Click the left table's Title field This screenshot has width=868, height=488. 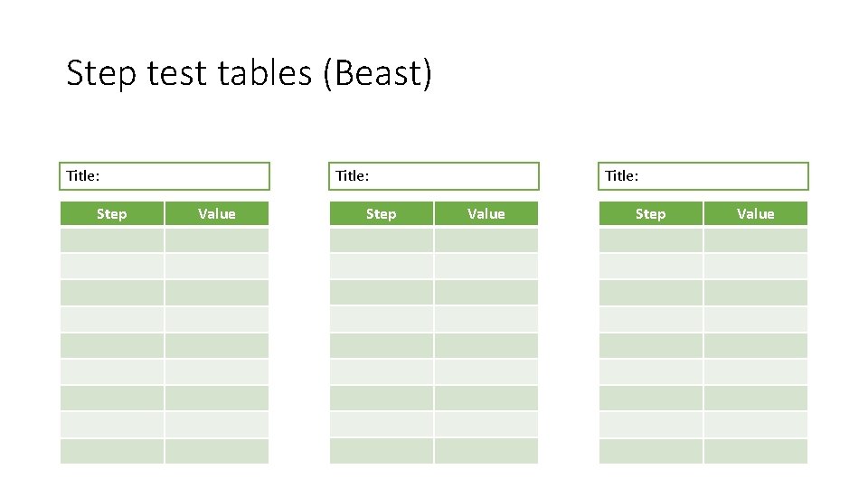165,176
